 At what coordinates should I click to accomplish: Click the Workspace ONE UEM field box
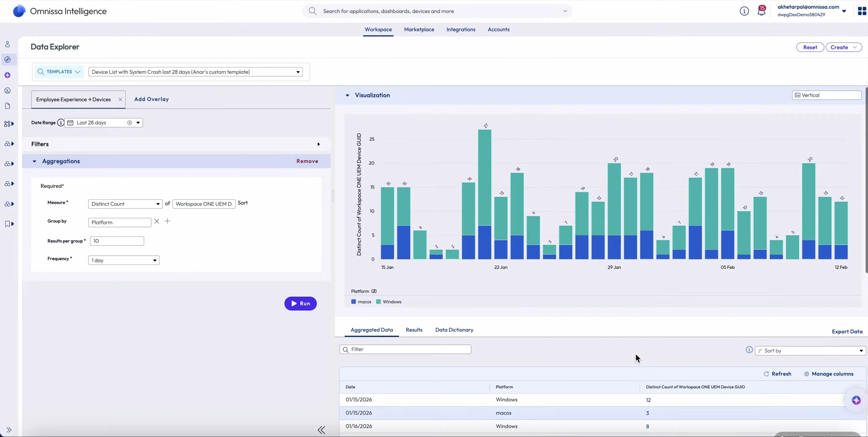click(x=204, y=204)
